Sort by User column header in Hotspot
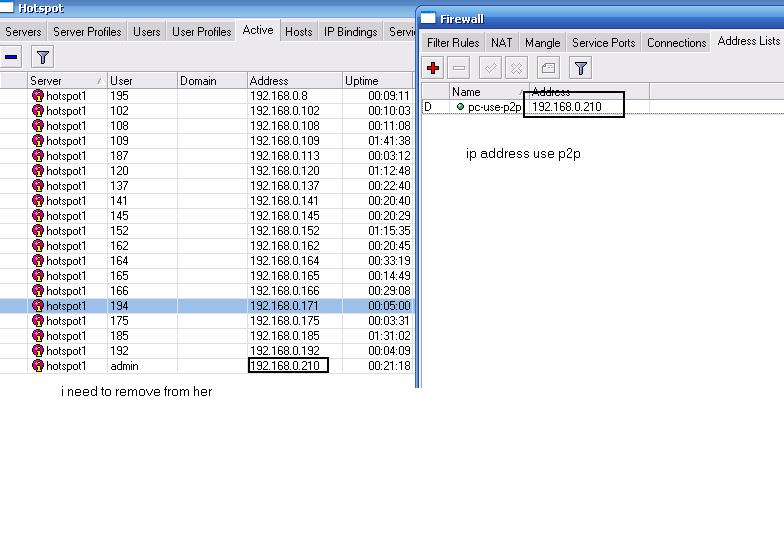Screen dimensions: 784x538 tap(142, 80)
